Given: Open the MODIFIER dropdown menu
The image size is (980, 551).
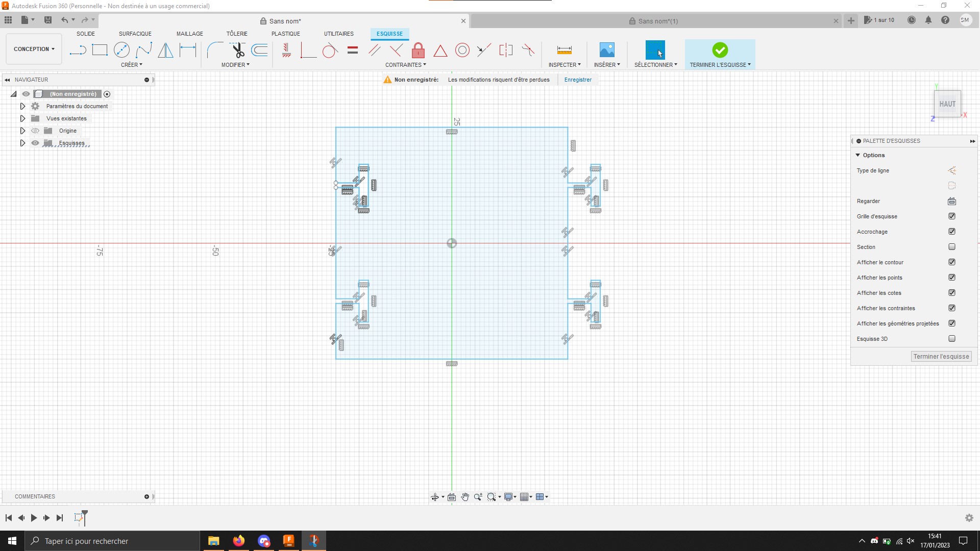Looking at the screenshot, I should point(235,65).
